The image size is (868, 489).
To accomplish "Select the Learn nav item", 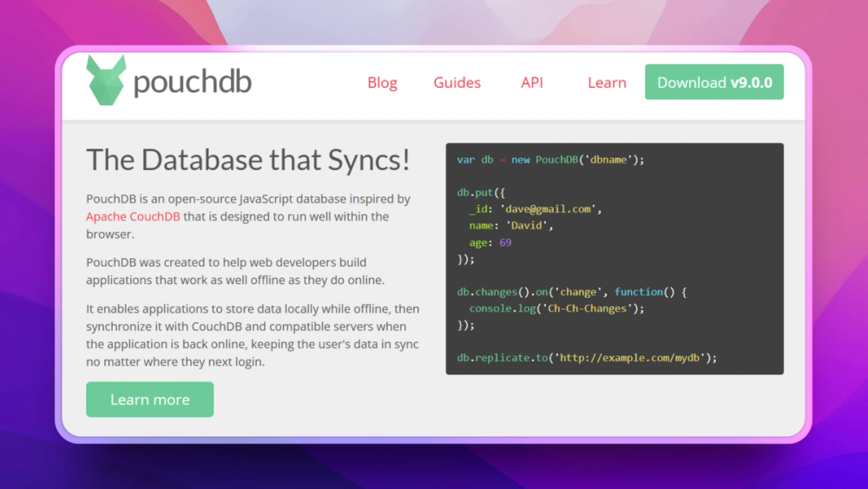I will tap(607, 83).
